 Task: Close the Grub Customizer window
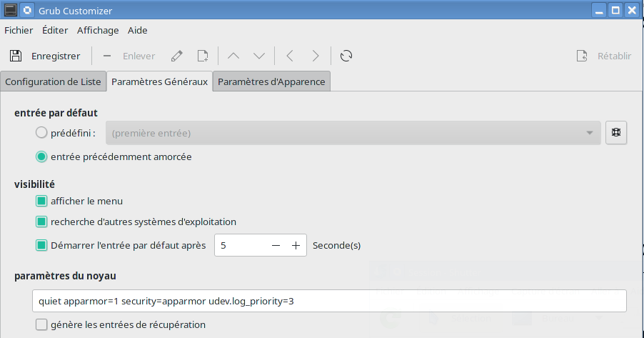632,10
